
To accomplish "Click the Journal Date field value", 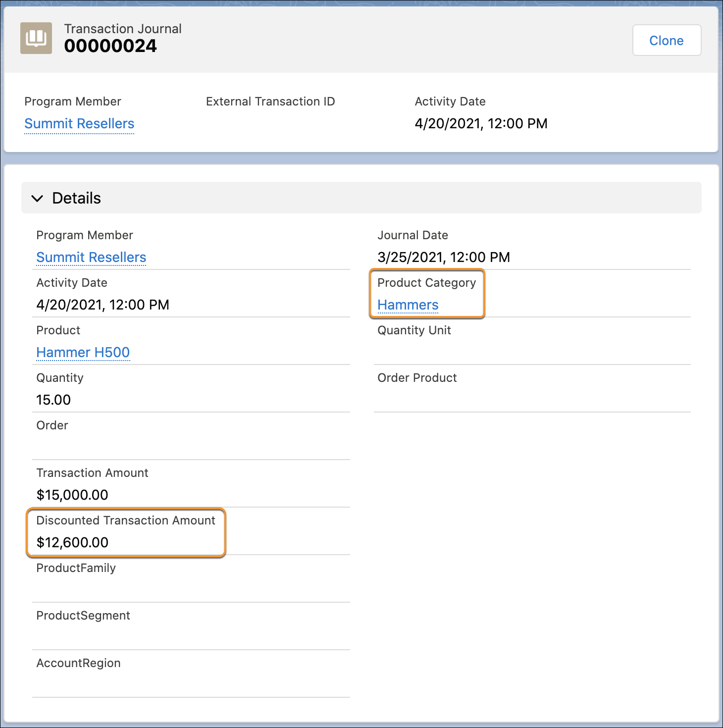I will [x=444, y=257].
